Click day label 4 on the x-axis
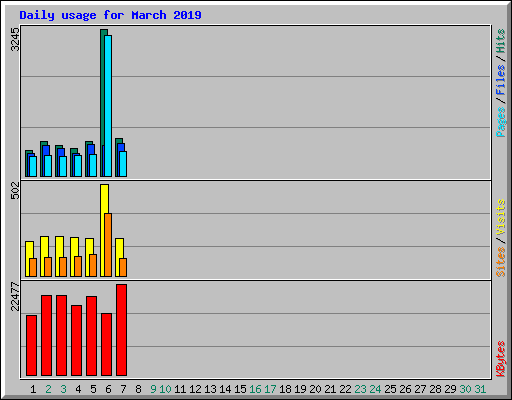The width and height of the screenshot is (512, 400). tap(78, 389)
